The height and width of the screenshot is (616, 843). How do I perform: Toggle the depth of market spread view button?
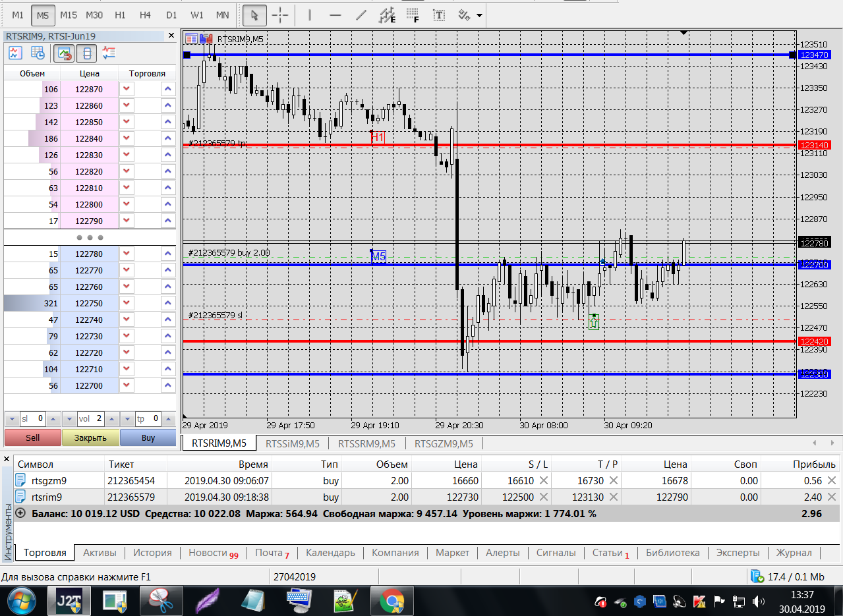pos(87,53)
